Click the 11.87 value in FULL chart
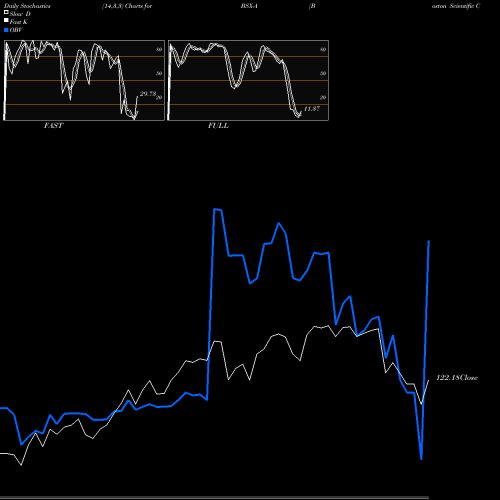Viewport: 500px width, 500px height. tap(312, 109)
